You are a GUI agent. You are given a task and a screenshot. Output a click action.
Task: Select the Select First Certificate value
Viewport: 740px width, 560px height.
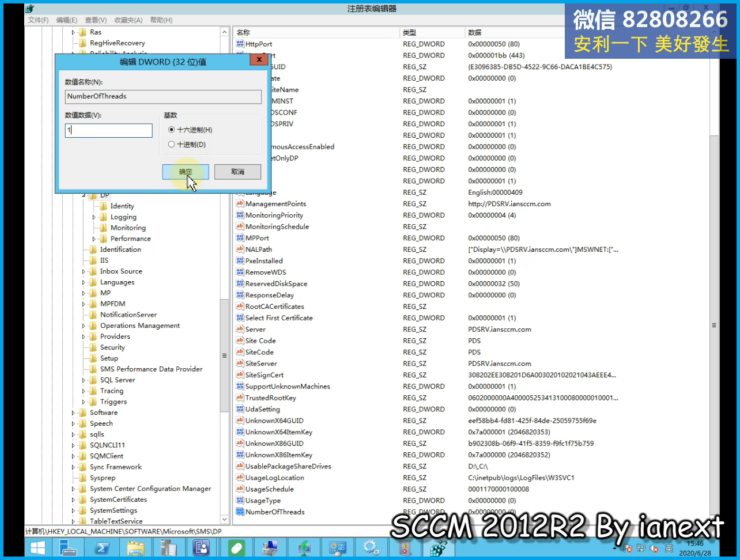click(279, 318)
